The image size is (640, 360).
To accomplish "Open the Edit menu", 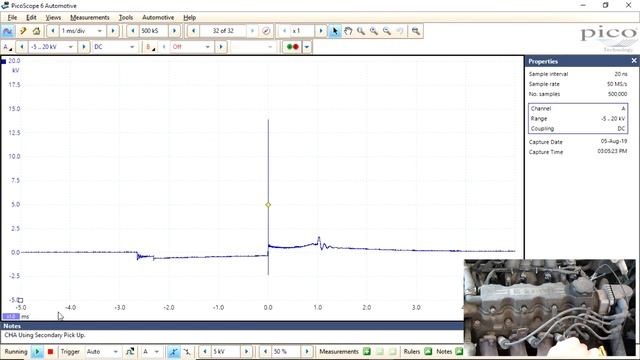I will pyautogui.click(x=31, y=18).
